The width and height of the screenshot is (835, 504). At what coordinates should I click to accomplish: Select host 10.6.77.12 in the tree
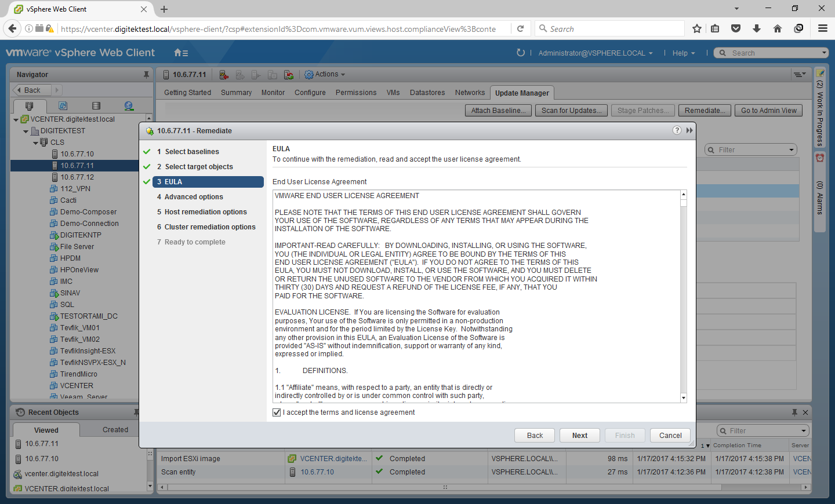[77, 177]
